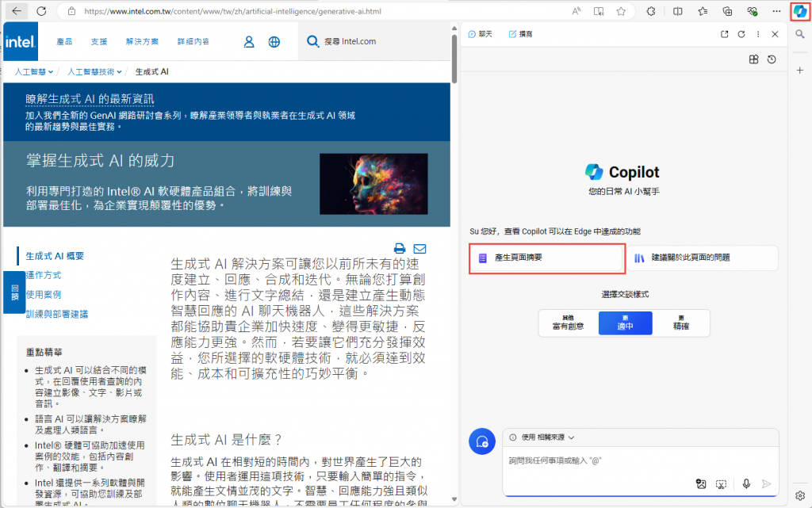This screenshot has height=508, width=812.
Task: Expand the 使用 相關來源 dropdown
Action: [x=542, y=437]
